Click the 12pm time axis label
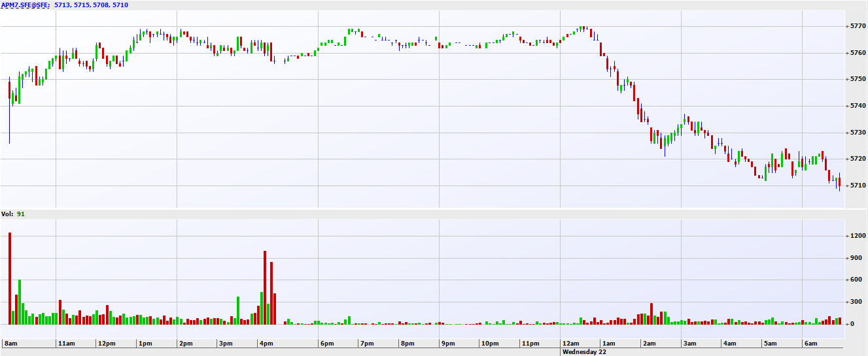Viewport: 868px width, 356px height. point(107,344)
